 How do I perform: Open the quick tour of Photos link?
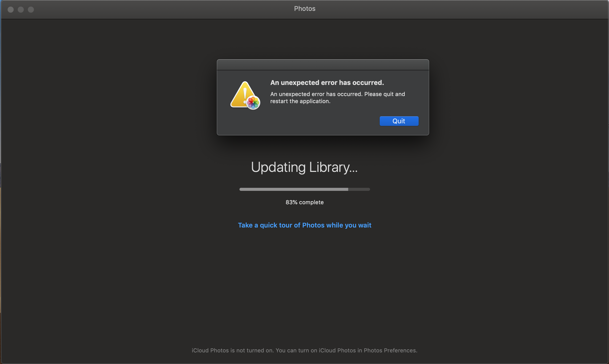[x=304, y=225]
